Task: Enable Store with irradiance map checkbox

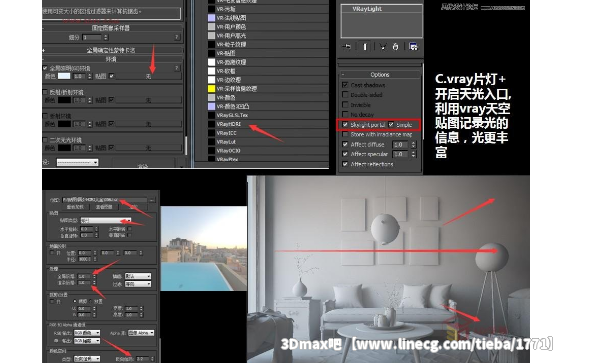Action: pyautogui.click(x=345, y=134)
